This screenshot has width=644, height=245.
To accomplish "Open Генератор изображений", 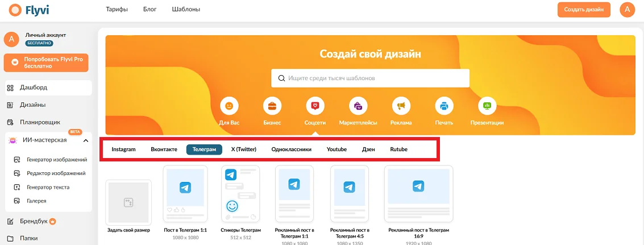I will [x=57, y=160].
